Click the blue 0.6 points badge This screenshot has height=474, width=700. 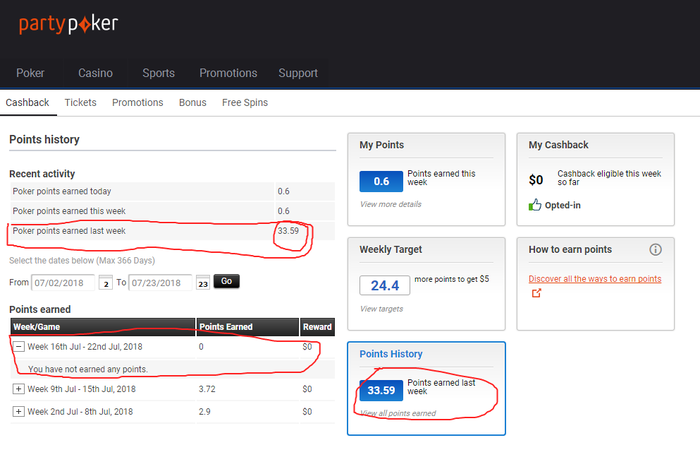(381, 181)
